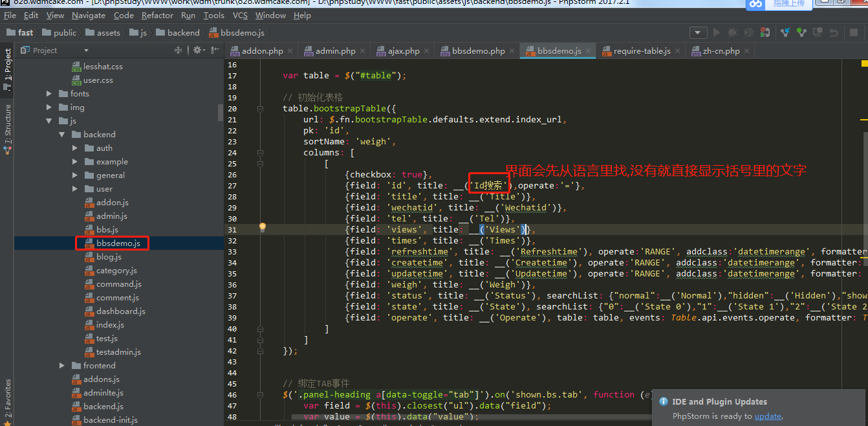This screenshot has width=868, height=426.
Task: Click the Run (play) toolbar icon
Action: [x=717, y=32]
